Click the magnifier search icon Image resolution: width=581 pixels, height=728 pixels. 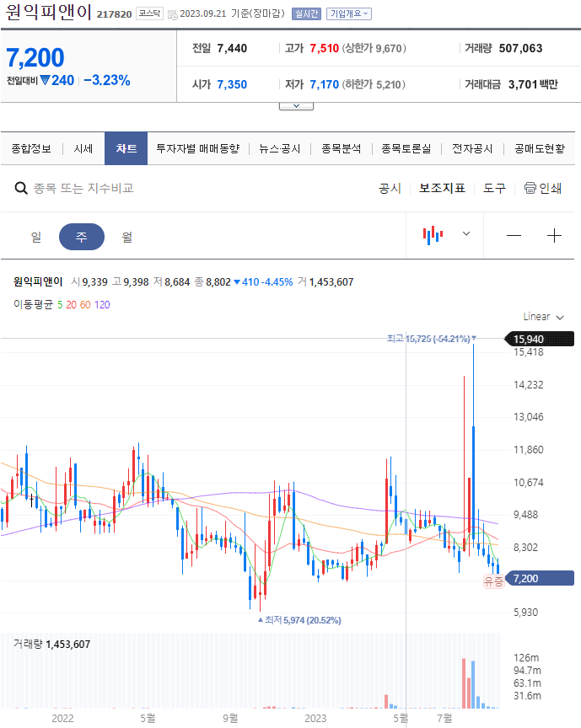coord(21,188)
